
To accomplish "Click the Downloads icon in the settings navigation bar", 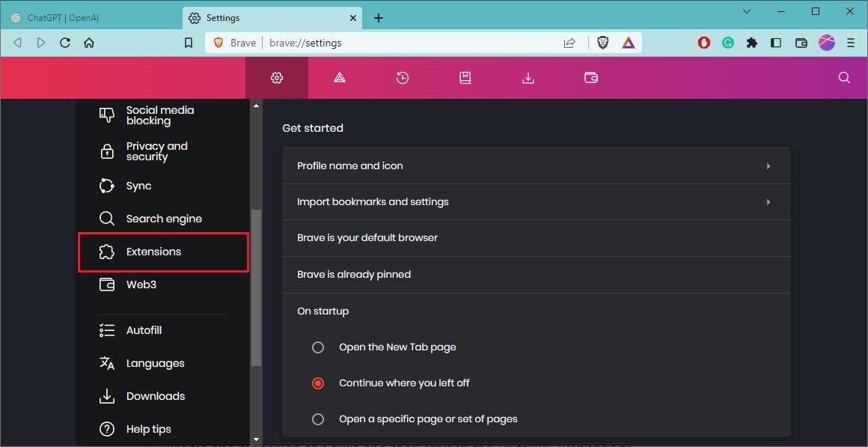I will 528,77.
